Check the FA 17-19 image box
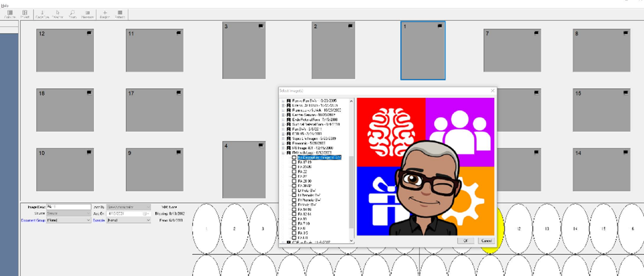644x276 pixels. (x=294, y=162)
